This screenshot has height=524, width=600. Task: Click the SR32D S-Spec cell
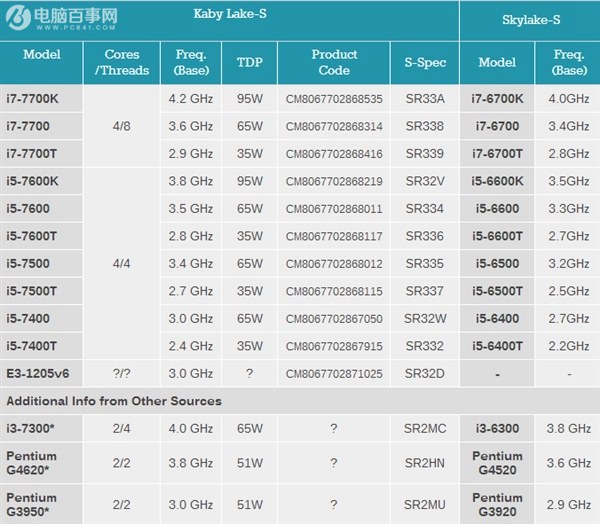(x=425, y=374)
